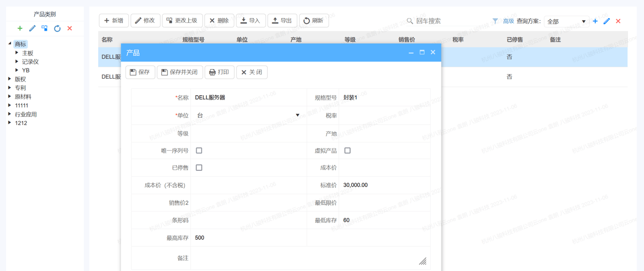Image resolution: width=644 pixels, height=271 pixels.
Task: Click the edit category pencil icon
Action: [32, 28]
